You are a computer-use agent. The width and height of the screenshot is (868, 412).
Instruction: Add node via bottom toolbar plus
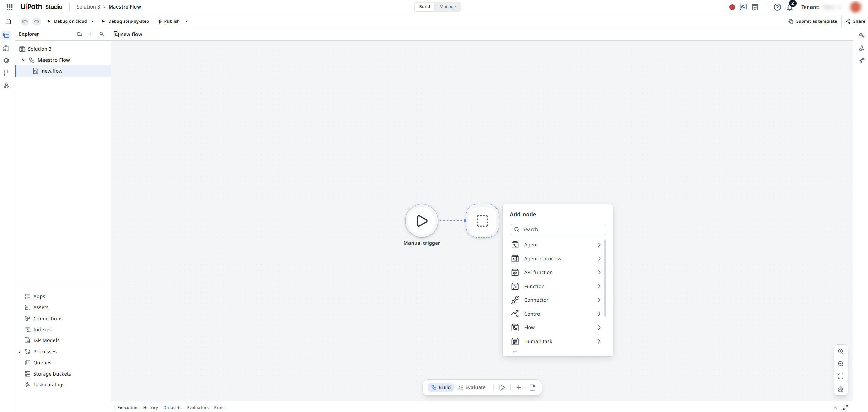pyautogui.click(x=519, y=387)
